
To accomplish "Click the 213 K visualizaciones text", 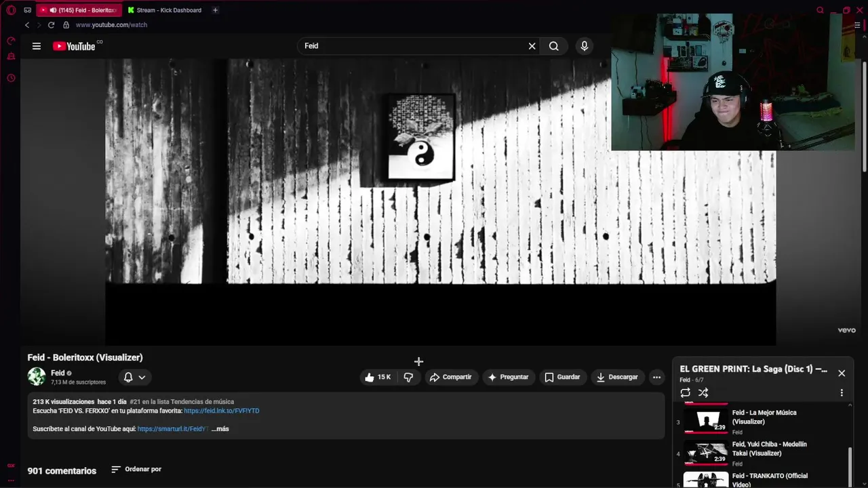I will point(64,402).
